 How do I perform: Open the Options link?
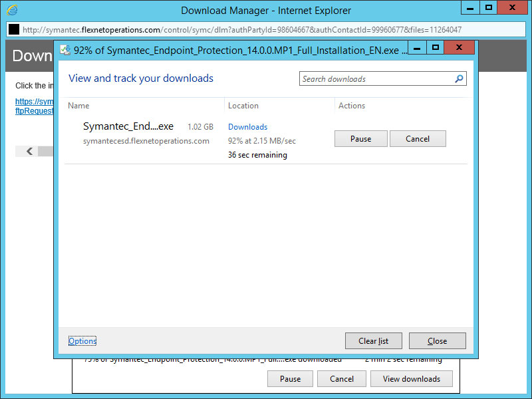pos(82,341)
